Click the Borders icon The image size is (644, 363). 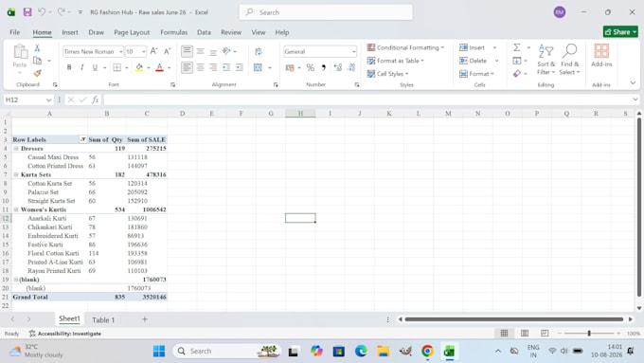117,67
